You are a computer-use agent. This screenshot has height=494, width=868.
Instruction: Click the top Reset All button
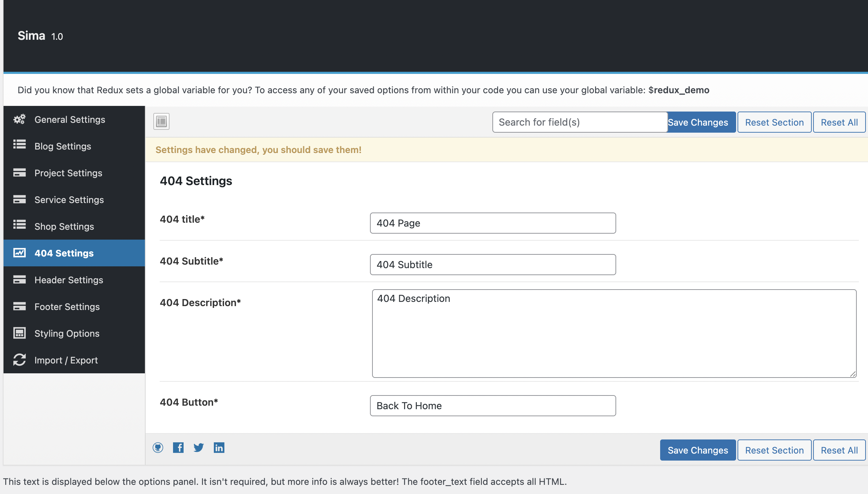click(x=840, y=122)
